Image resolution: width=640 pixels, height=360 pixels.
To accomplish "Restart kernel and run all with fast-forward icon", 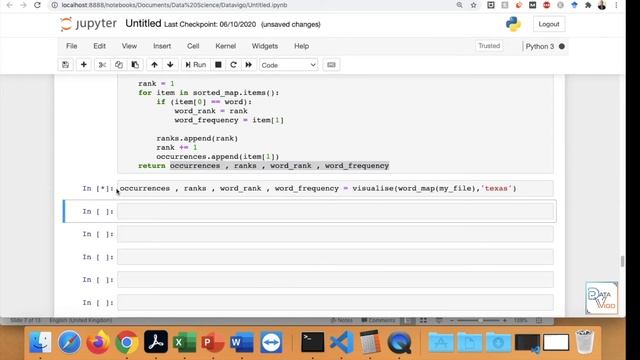I will point(249,65).
